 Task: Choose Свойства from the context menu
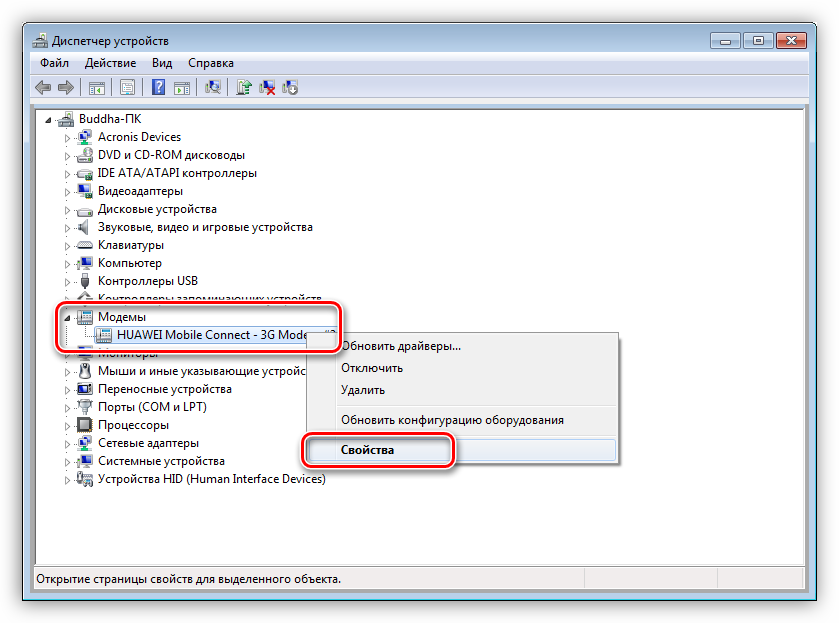tap(366, 450)
